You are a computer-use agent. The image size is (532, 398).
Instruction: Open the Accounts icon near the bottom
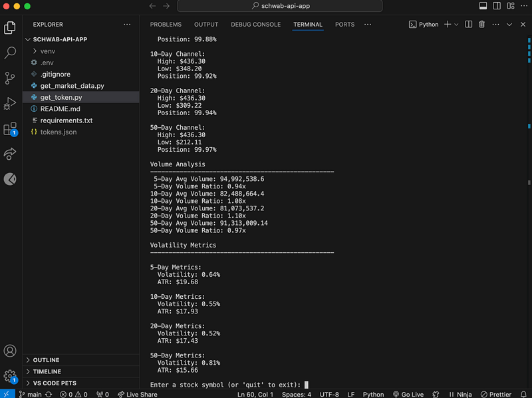tap(10, 351)
